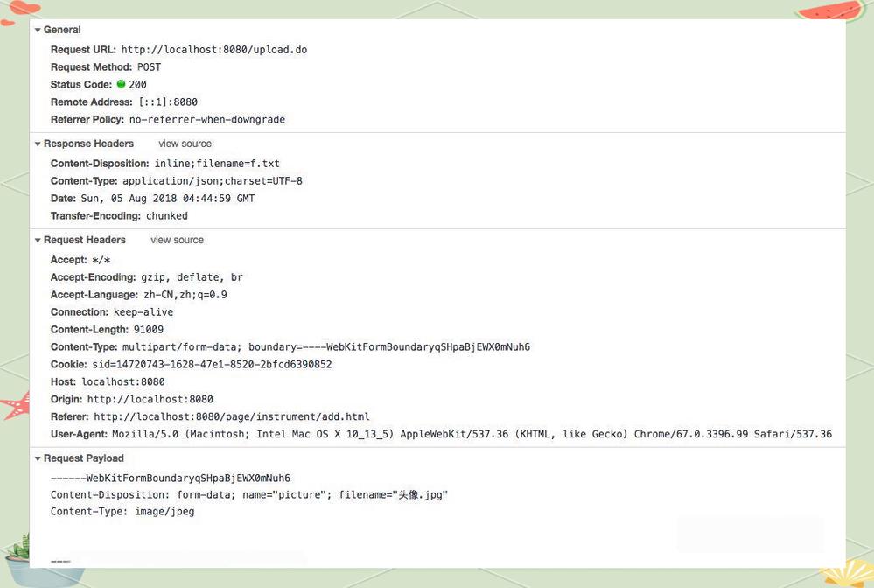Screen dimensions: 874x588
Task: Click view source beside Response Headers
Action: [x=185, y=143]
